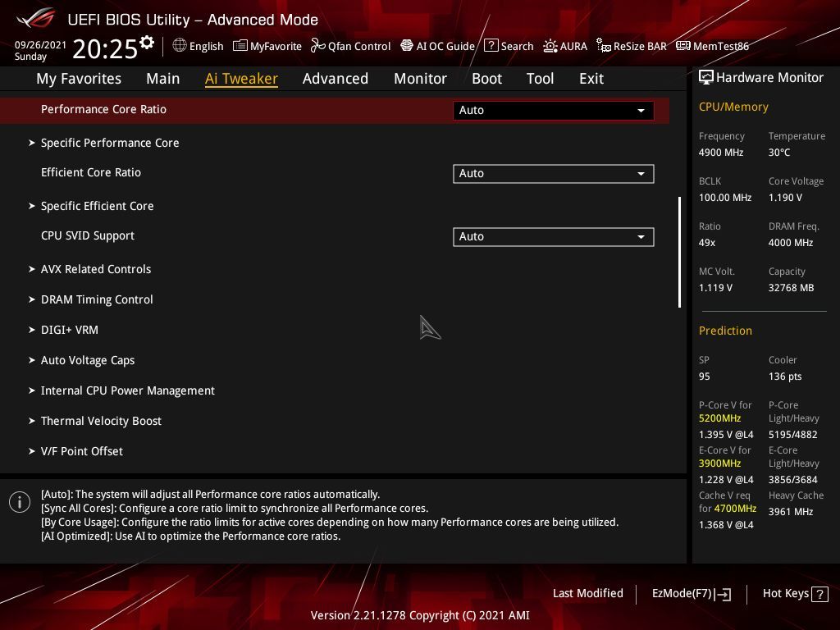
Task: Launch AI OC Guide icon
Action: point(407,46)
